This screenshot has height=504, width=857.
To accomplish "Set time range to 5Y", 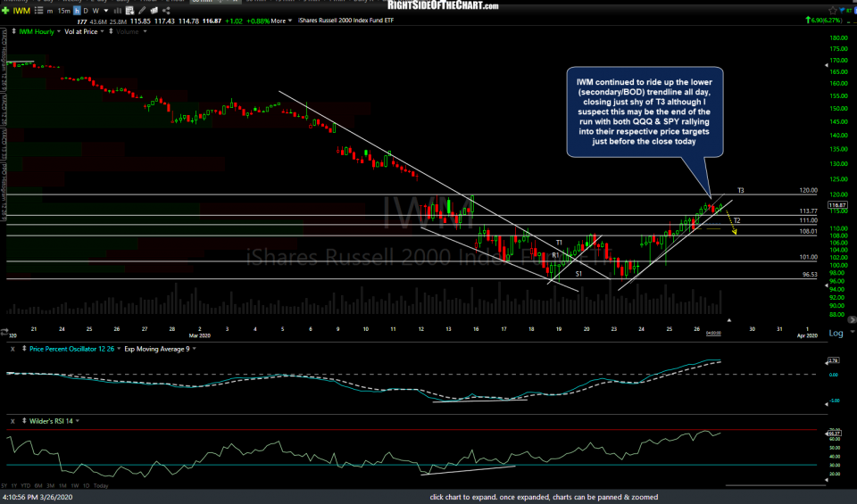I will 5,486.
